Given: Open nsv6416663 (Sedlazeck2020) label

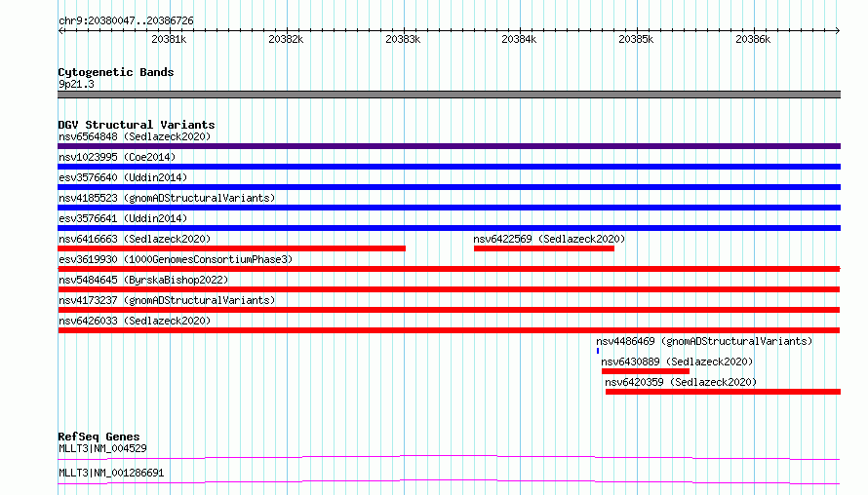Looking at the screenshot, I should 135,239.
